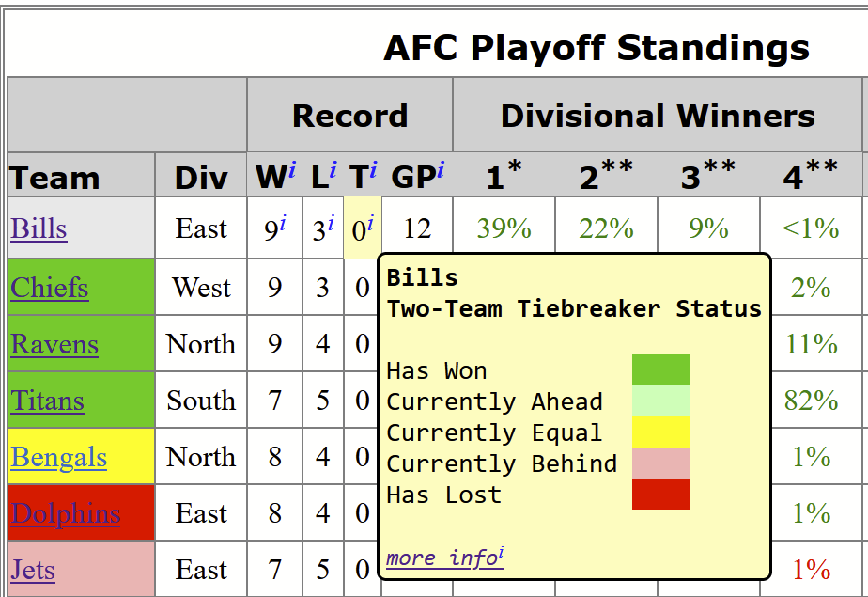Image resolution: width=868 pixels, height=597 pixels.
Task: Open the Chiefs team link
Action: [x=49, y=288]
